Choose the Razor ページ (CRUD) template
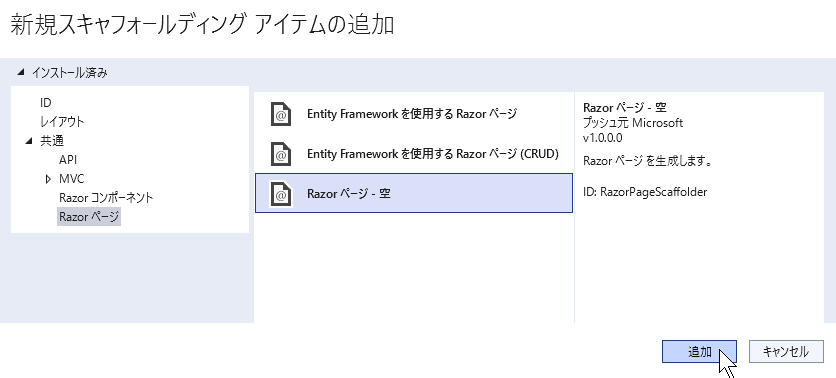The width and height of the screenshot is (836, 378). [x=414, y=154]
